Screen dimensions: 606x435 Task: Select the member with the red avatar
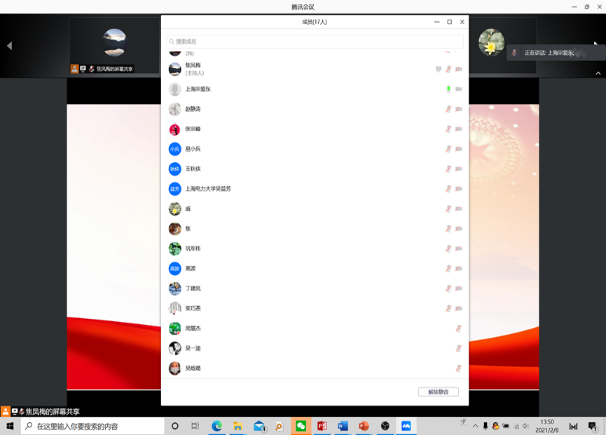315,129
